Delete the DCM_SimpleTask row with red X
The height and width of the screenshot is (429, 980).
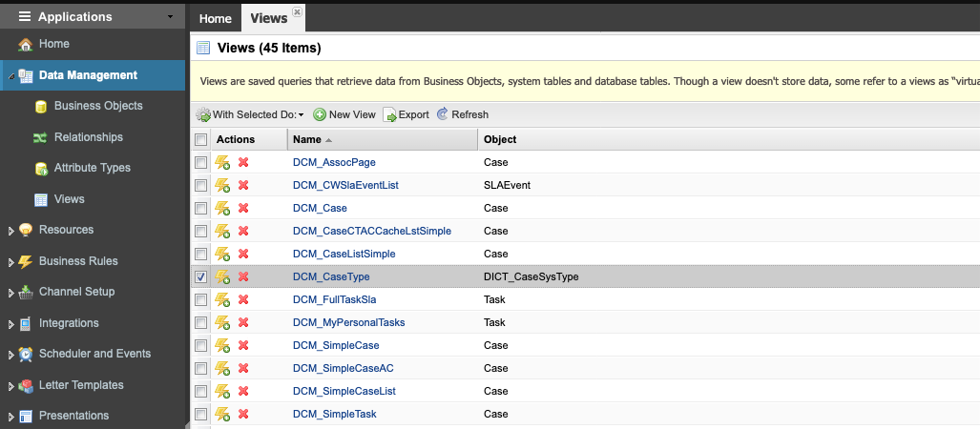pyautogui.click(x=243, y=414)
